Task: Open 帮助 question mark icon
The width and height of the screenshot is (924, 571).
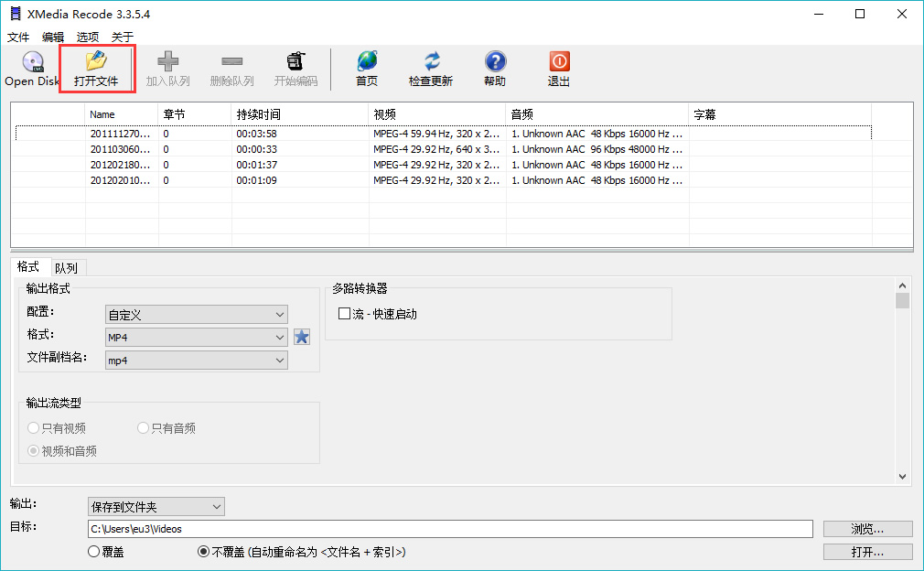Action: tap(496, 60)
